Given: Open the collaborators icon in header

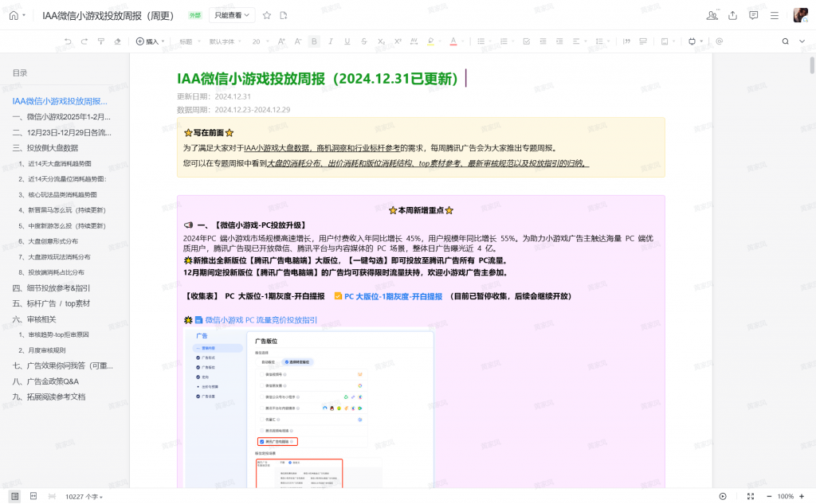Looking at the screenshot, I should pos(712,16).
